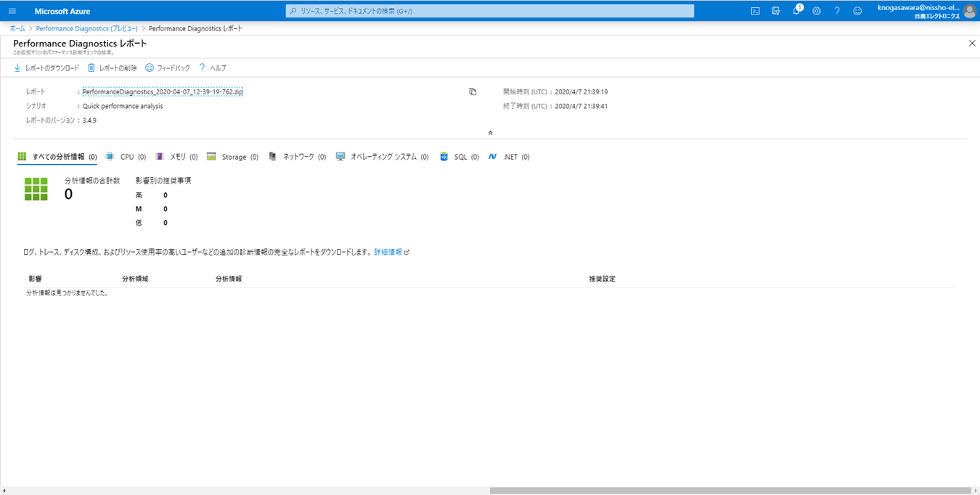
Task: Click the operating system monitor icon
Action: pos(340,156)
